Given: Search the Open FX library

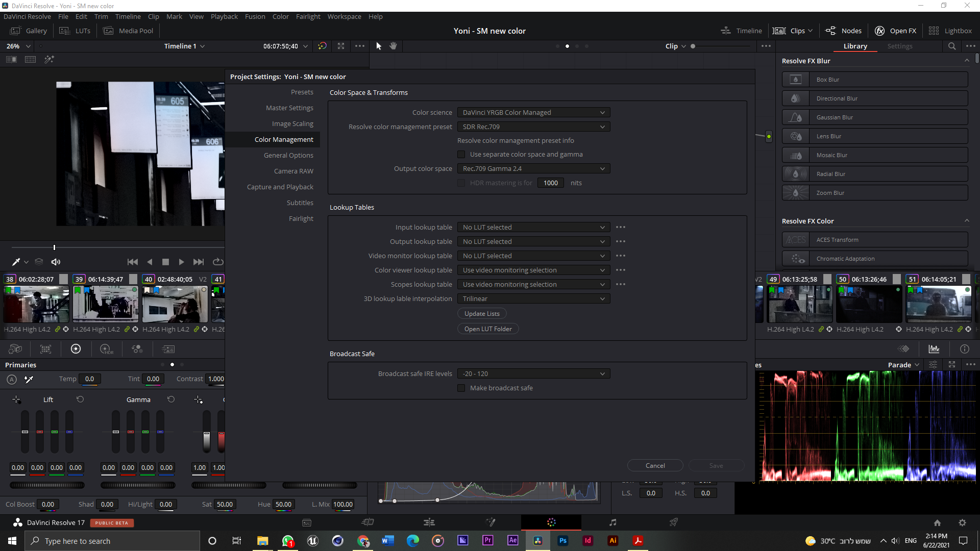Looking at the screenshot, I should pyautogui.click(x=952, y=46).
